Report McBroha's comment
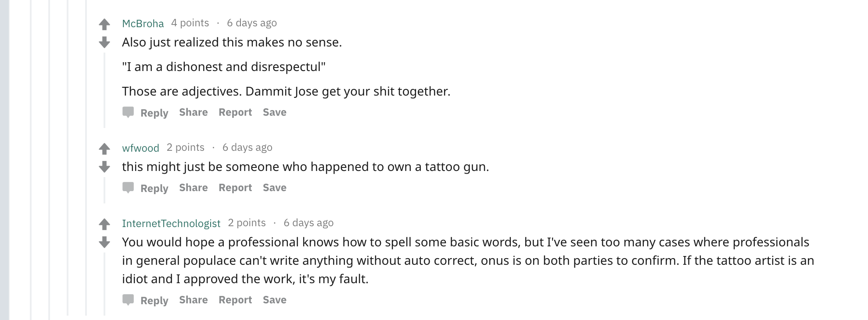The width and height of the screenshot is (868, 320). point(235,112)
